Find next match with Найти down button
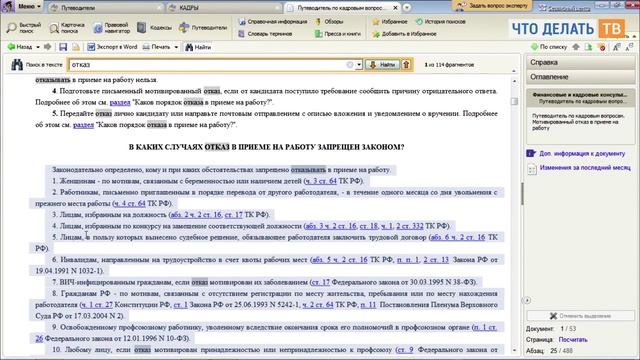640x360 pixels. (382, 64)
